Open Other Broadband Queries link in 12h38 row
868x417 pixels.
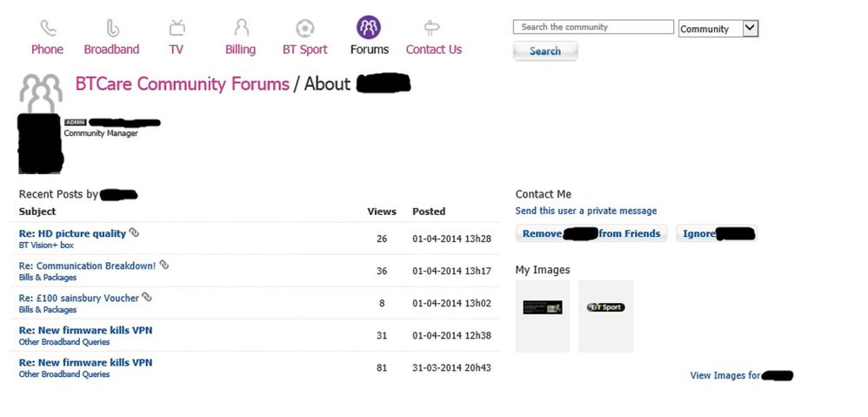(x=64, y=341)
